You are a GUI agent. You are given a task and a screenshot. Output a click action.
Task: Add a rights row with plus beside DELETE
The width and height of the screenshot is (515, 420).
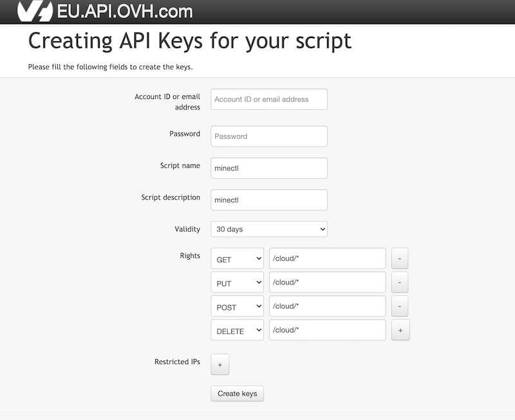click(400, 330)
